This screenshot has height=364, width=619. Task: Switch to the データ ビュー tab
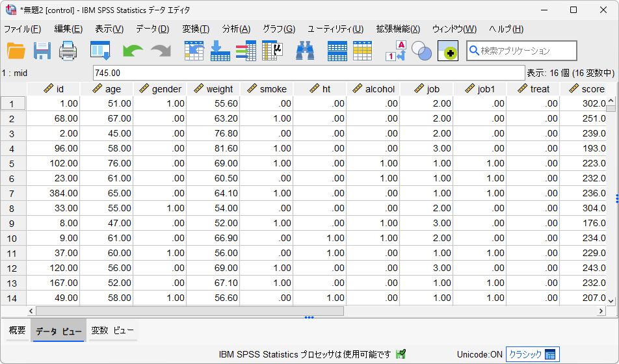59,331
